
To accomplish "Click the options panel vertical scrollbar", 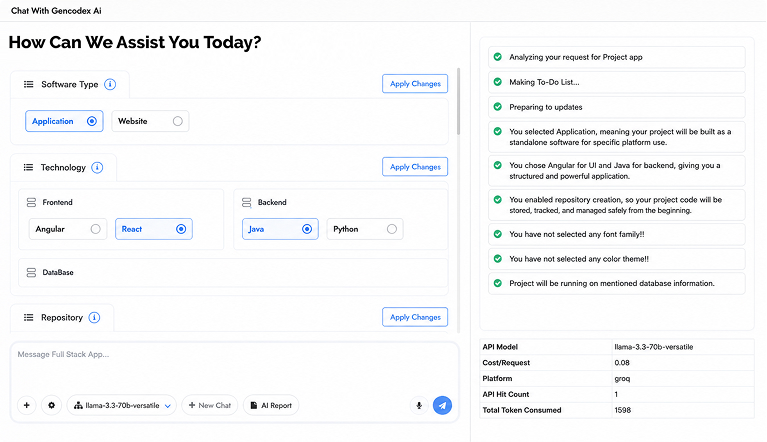I will 458,101.
